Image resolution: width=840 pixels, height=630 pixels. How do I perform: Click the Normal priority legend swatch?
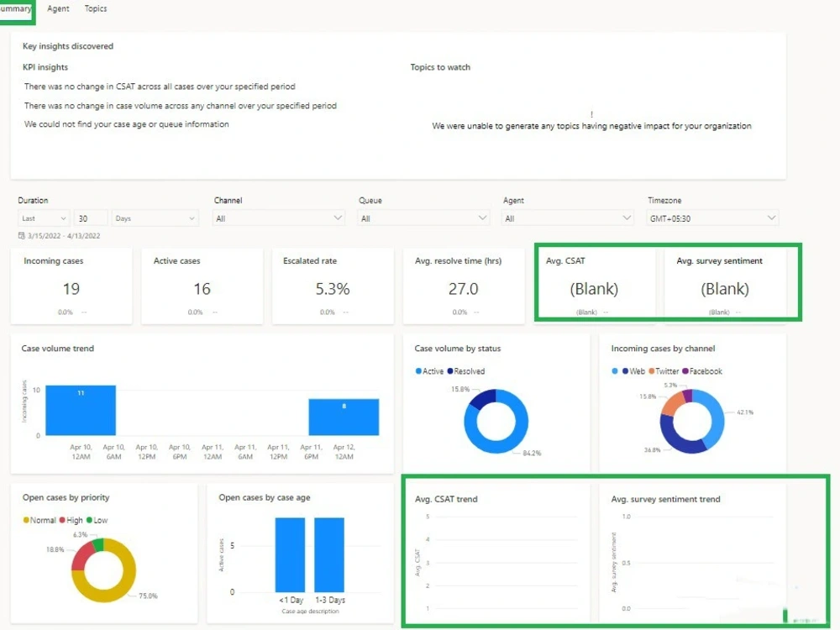26,520
